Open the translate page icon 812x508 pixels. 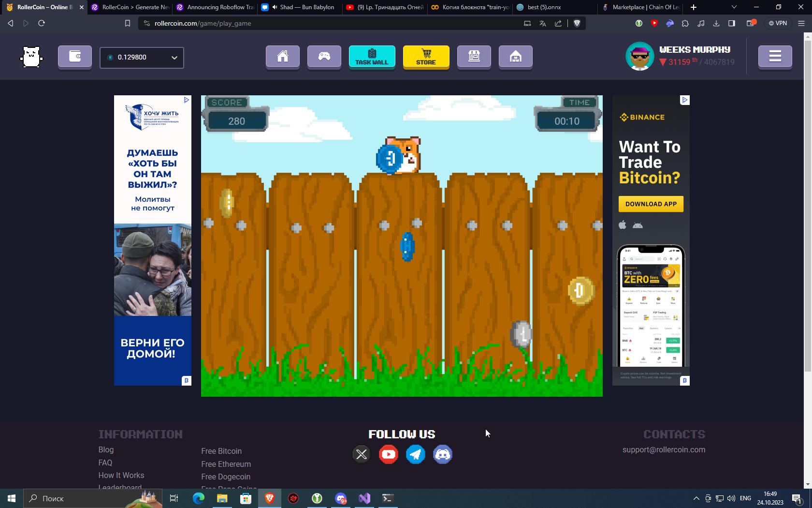point(543,23)
